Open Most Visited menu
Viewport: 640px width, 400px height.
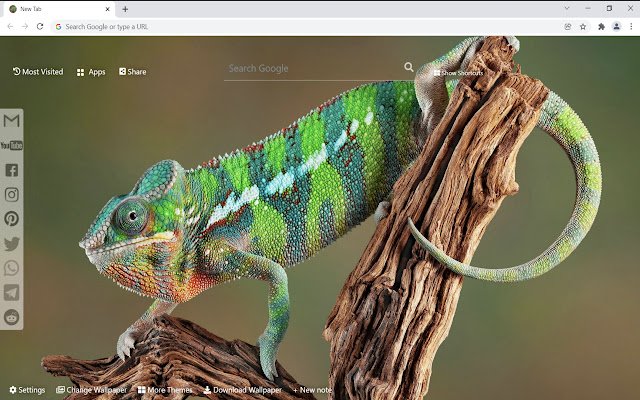tap(38, 72)
